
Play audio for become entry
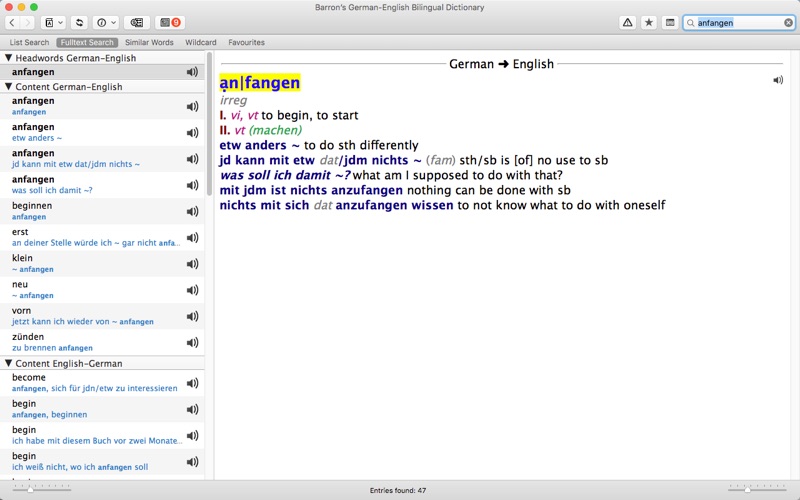(192, 383)
